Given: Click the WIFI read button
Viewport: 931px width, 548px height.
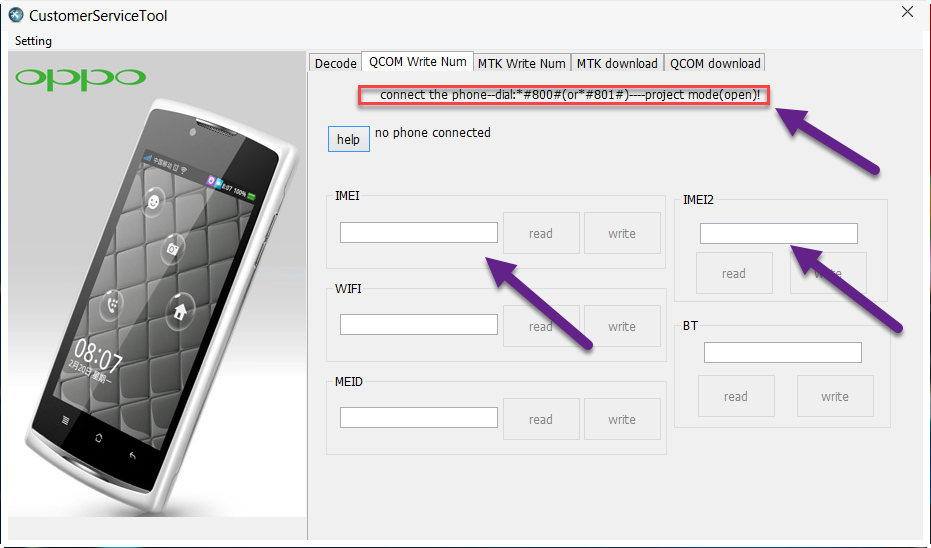Looking at the screenshot, I should pos(541,326).
